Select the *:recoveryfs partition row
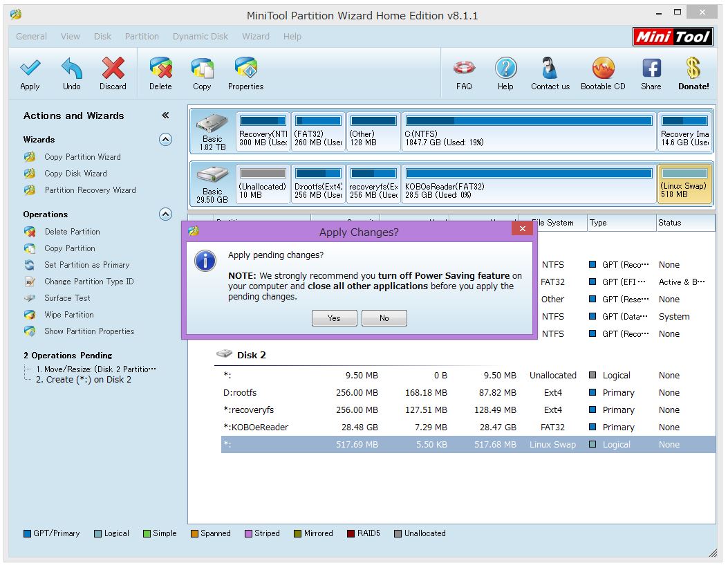Screen dimensions: 728x570 468,410
